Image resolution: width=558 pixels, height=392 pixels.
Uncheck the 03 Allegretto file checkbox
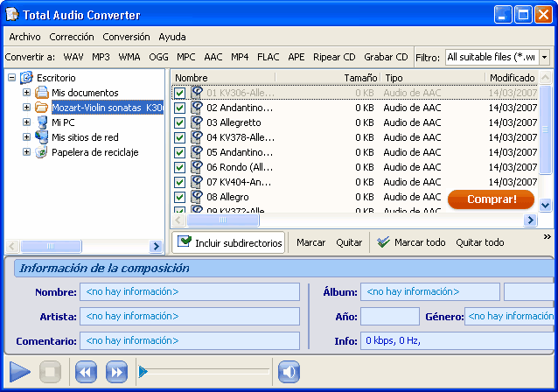click(x=179, y=122)
